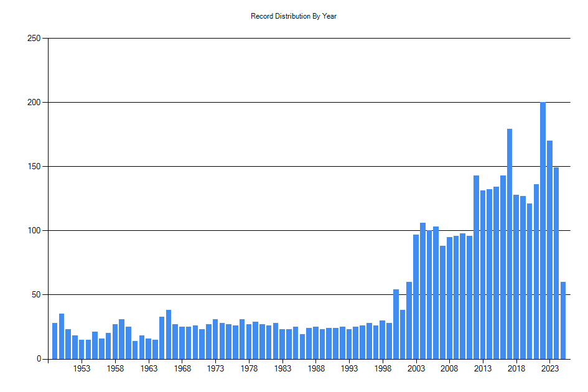
Task: Click the 1978 year label
Action: pyautogui.click(x=249, y=369)
